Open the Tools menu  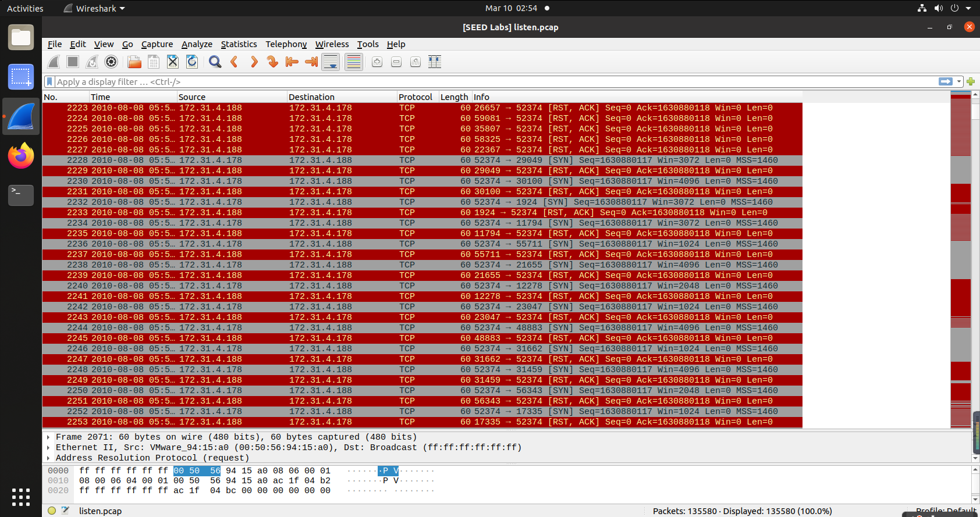coord(368,44)
